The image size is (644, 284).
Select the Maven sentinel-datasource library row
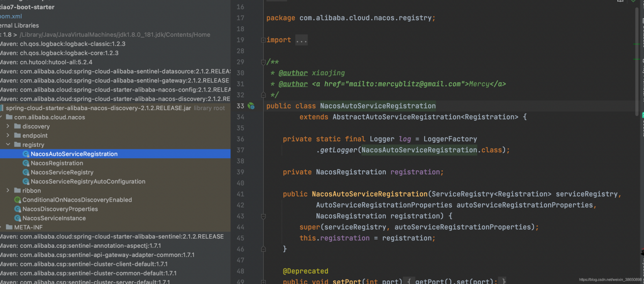pyautogui.click(x=115, y=71)
